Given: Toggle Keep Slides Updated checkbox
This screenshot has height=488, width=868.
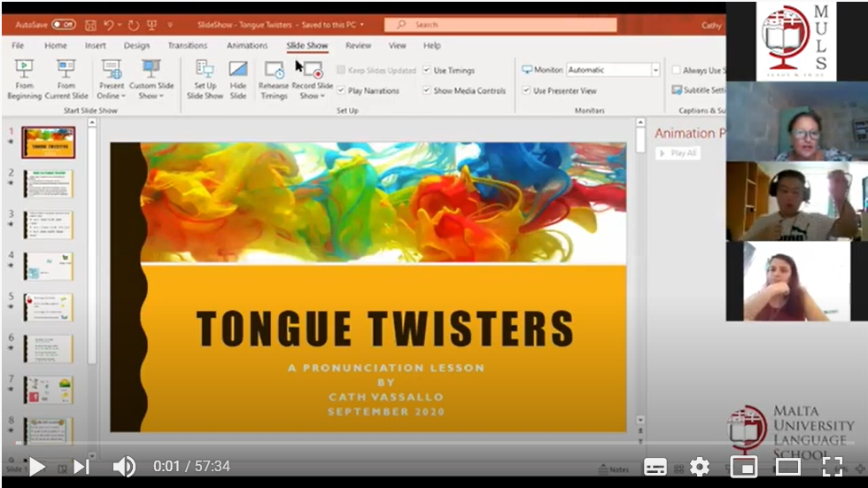Looking at the screenshot, I should 341,70.
